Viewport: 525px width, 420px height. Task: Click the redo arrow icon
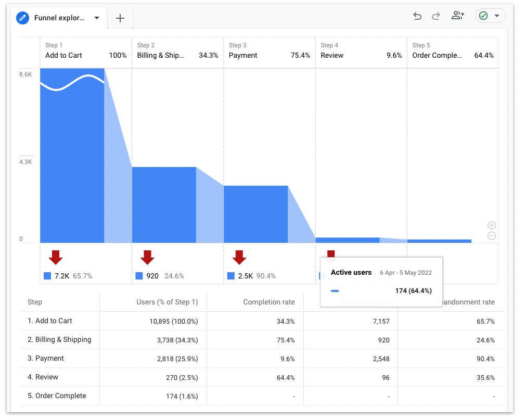coord(436,16)
